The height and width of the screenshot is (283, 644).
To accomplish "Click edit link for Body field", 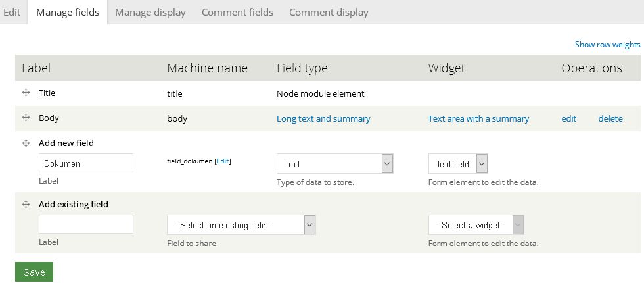I will click(568, 119).
